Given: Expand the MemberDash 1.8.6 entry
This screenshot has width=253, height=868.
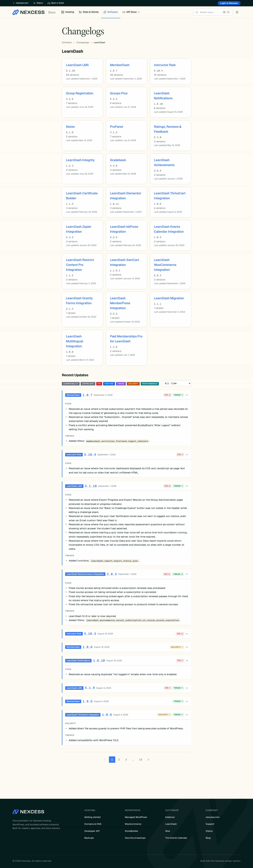Looking at the screenshot, I should coord(187,647).
